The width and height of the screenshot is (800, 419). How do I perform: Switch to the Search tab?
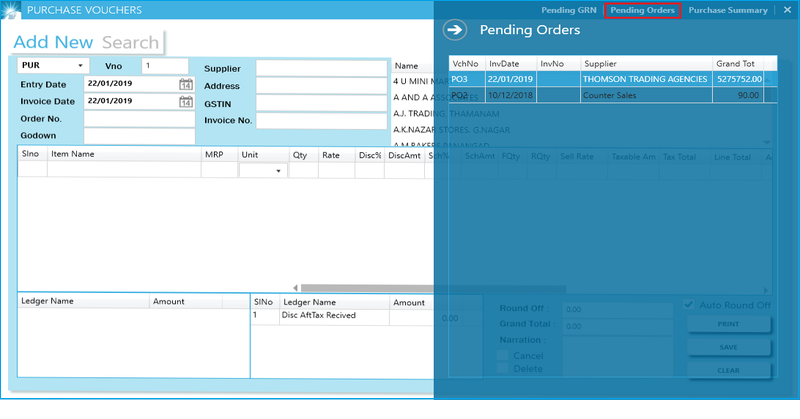pos(130,42)
